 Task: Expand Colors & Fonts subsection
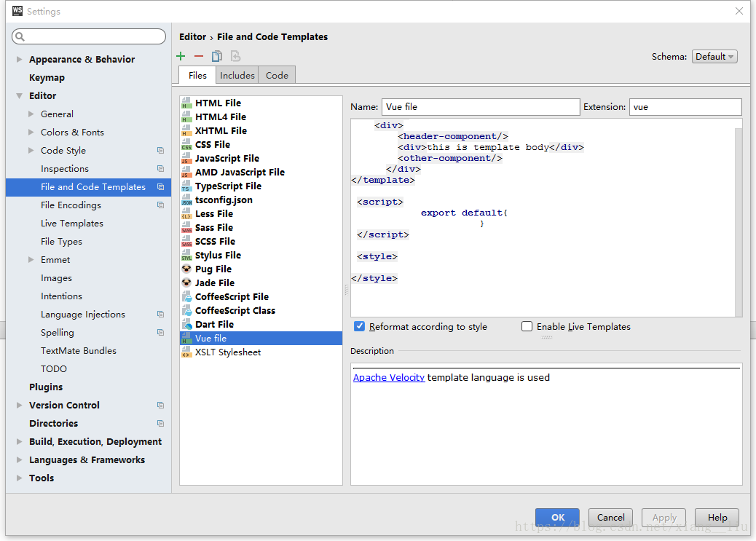(x=31, y=132)
